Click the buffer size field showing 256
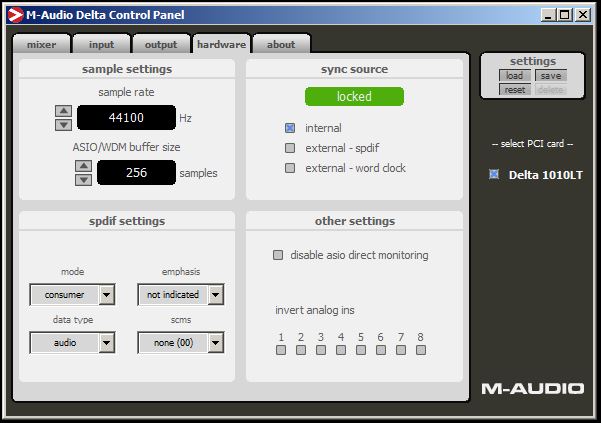The width and height of the screenshot is (601, 423). [136, 172]
